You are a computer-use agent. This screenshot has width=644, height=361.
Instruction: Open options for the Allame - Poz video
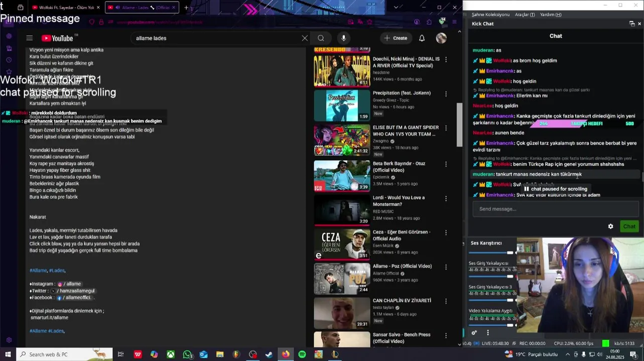point(446,267)
